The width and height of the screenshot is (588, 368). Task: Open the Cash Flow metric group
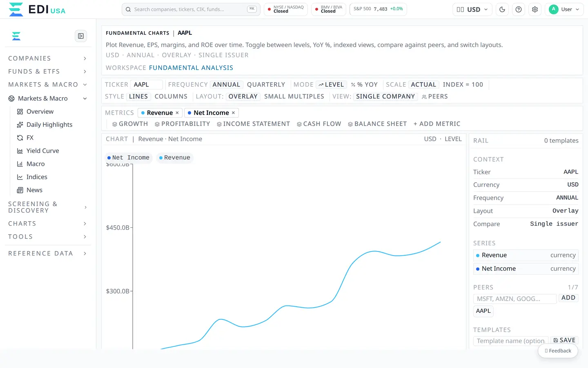point(319,124)
